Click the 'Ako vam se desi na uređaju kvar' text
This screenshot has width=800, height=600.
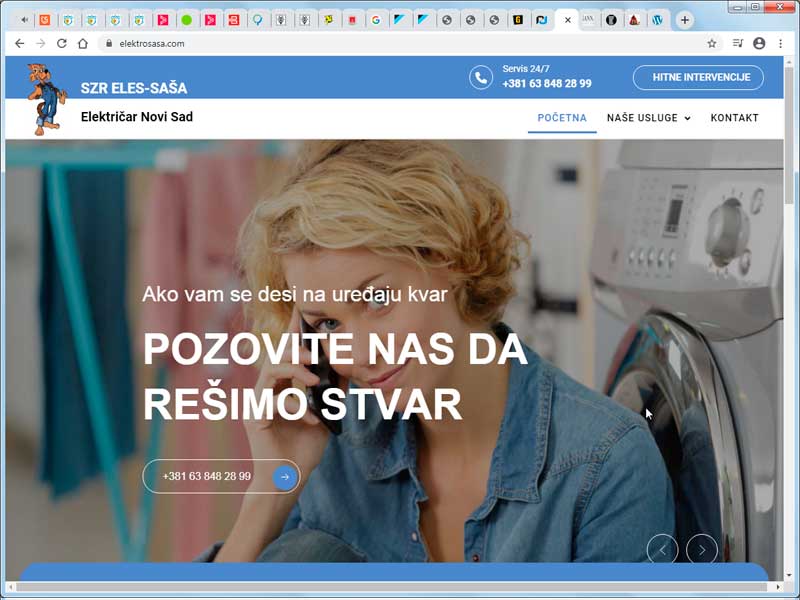point(295,294)
